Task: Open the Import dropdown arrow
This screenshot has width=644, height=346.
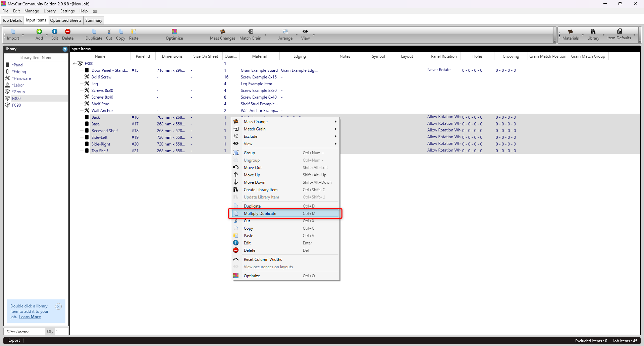Action: coord(23,35)
